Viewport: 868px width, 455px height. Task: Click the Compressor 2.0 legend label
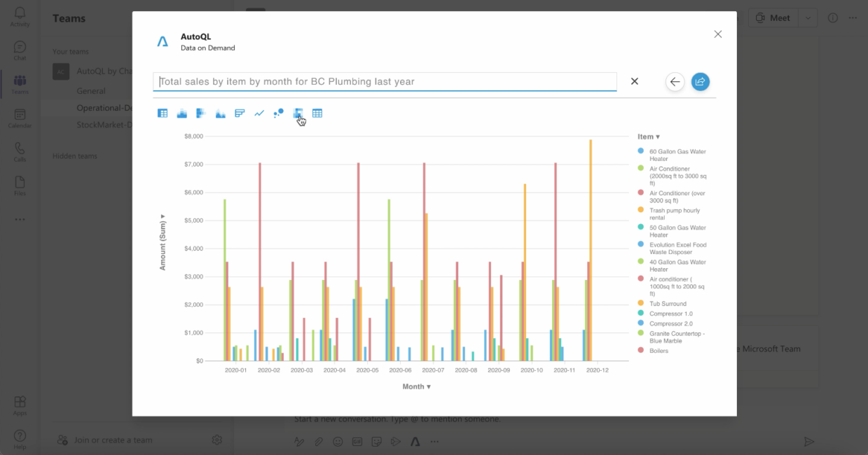[x=671, y=324]
